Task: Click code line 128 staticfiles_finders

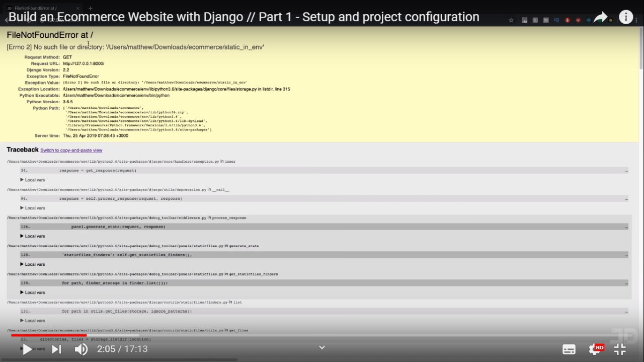Action: [324, 255]
